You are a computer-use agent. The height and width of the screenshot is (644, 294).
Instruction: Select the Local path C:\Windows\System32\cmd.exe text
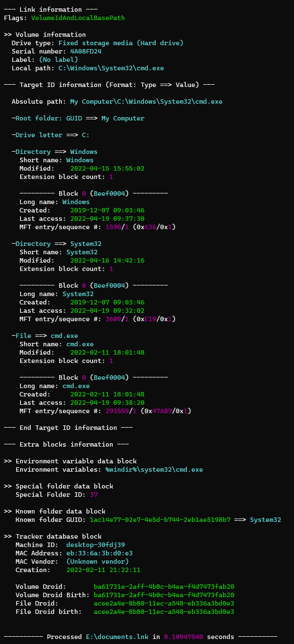(x=111, y=68)
